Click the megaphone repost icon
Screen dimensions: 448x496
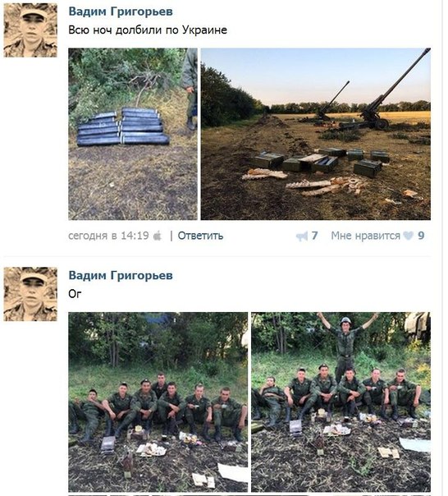click(302, 237)
